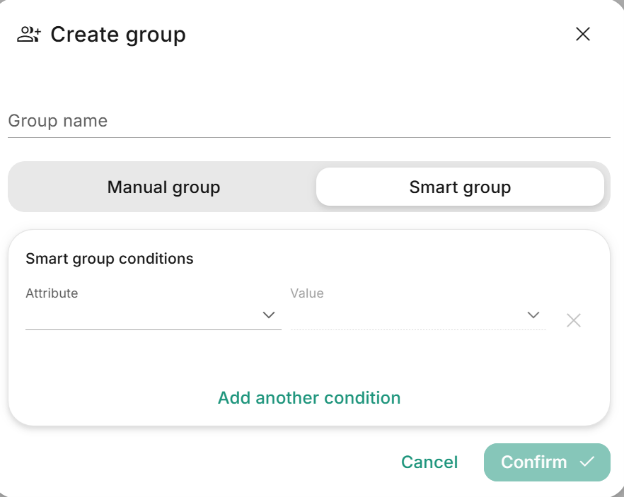This screenshot has height=497, width=624.
Task: Switch to the Manual group option
Action: 164,187
